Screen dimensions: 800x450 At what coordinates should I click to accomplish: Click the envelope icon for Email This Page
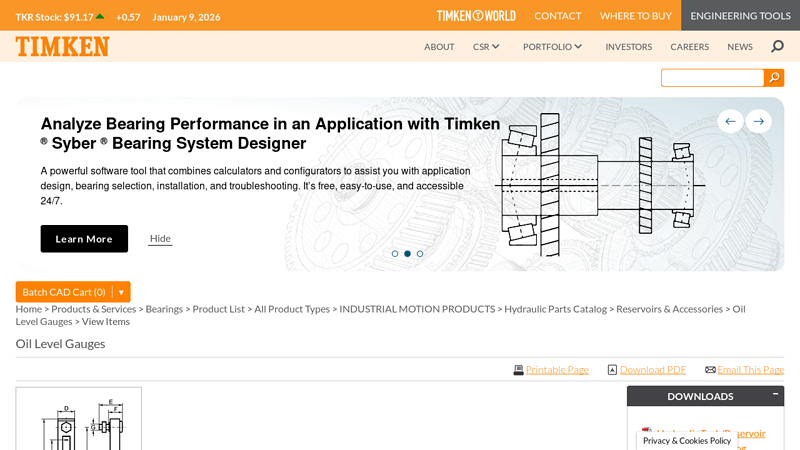coord(710,370)
